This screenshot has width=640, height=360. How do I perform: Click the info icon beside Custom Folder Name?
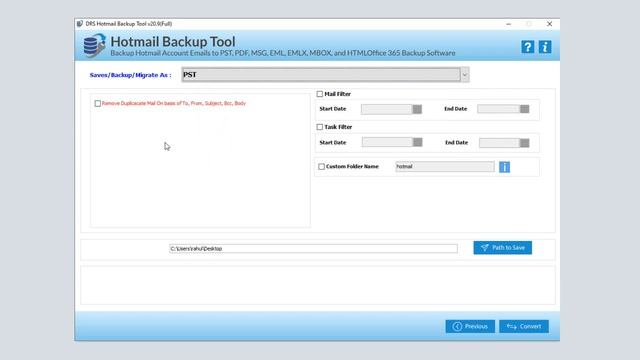coord(504,167)
